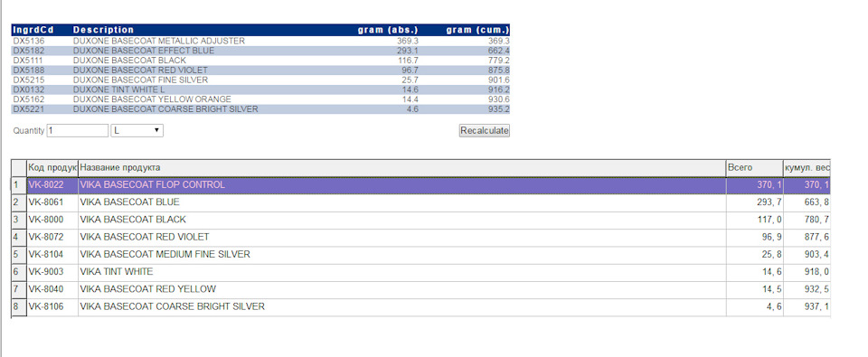Select ingredient code DX5221
This screenshot has width=868, height=357.
29,109
